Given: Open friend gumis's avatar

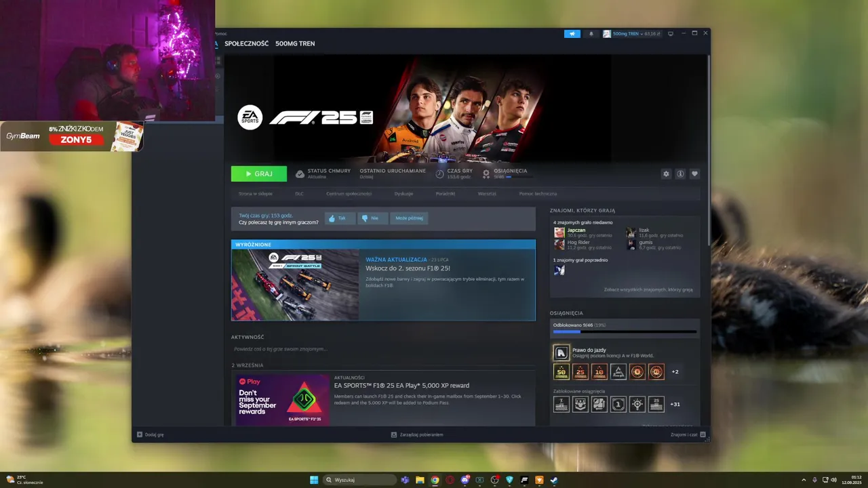Looking at the screenshot, I should pos(631,245).
